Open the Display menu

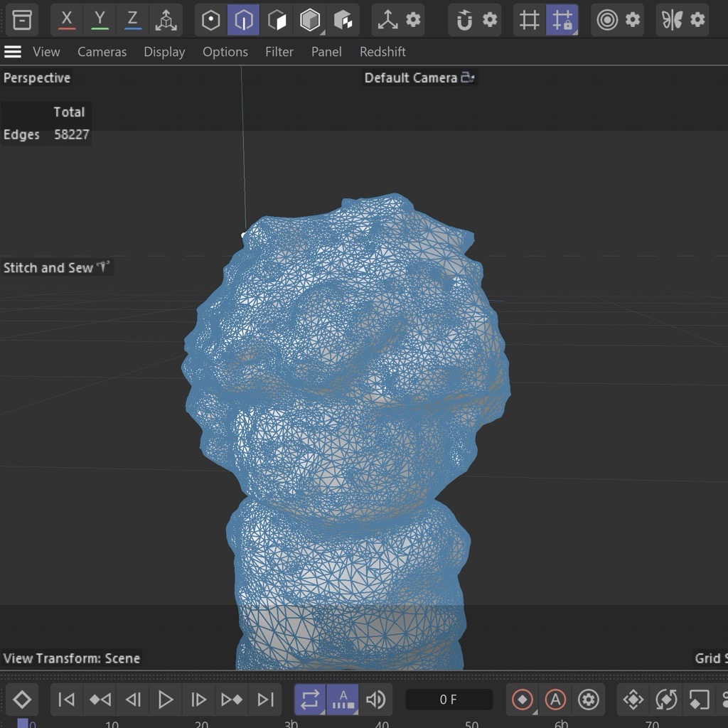(x=164, y=52)
